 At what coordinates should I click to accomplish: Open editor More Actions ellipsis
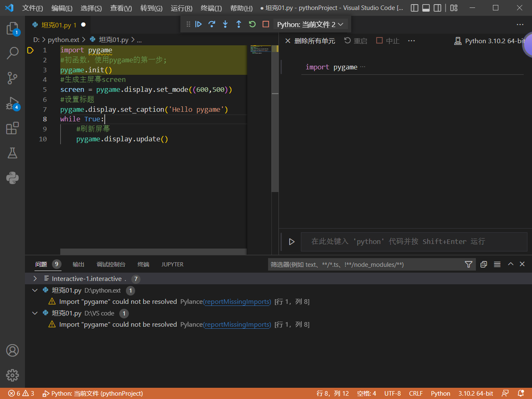click(x=520, y=25)
